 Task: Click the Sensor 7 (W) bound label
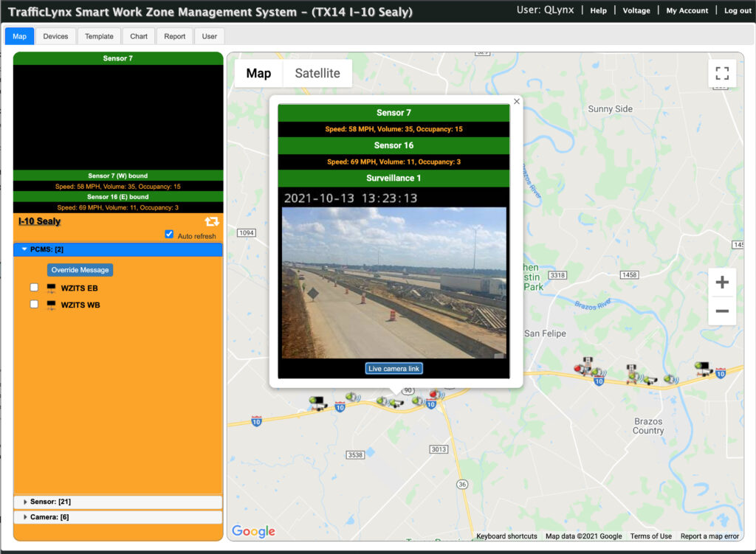coord(118,176)
